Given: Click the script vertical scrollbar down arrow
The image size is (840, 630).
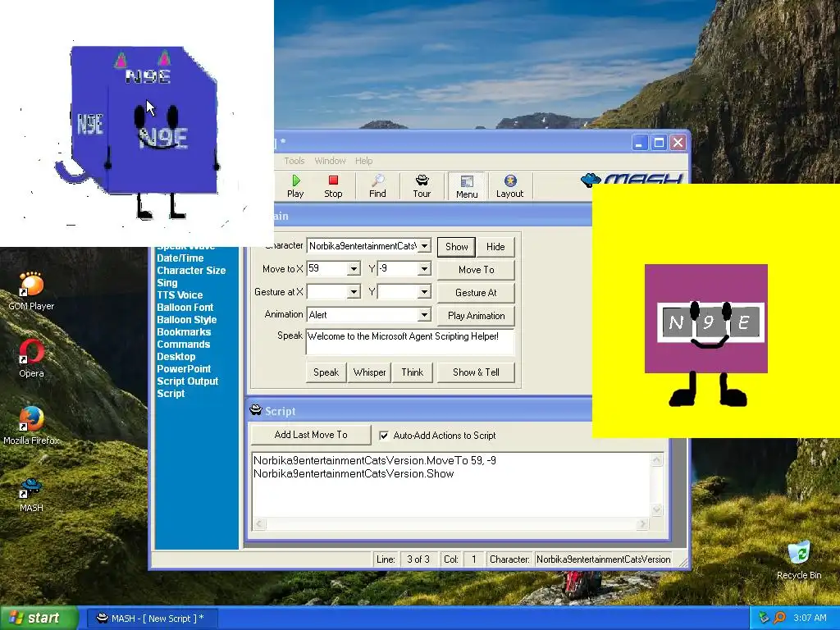Looking at the screenshot, I should (x=657, y=509).
